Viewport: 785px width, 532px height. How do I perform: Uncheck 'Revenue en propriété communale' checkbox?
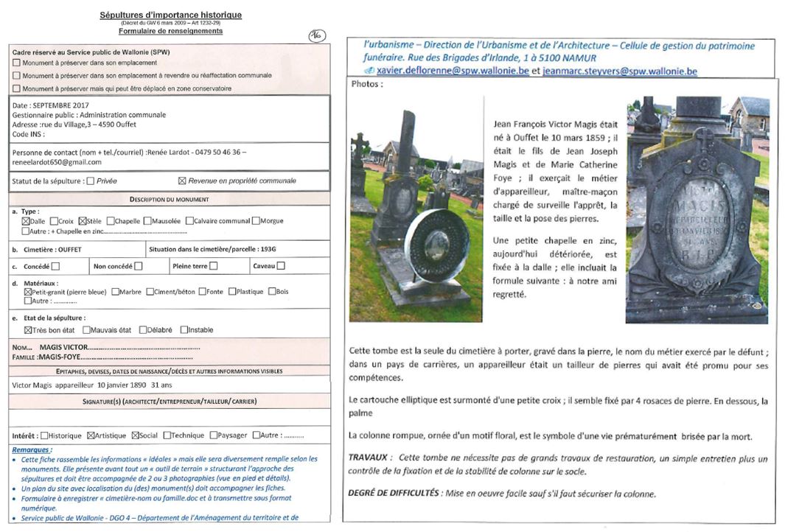point(182,181)
